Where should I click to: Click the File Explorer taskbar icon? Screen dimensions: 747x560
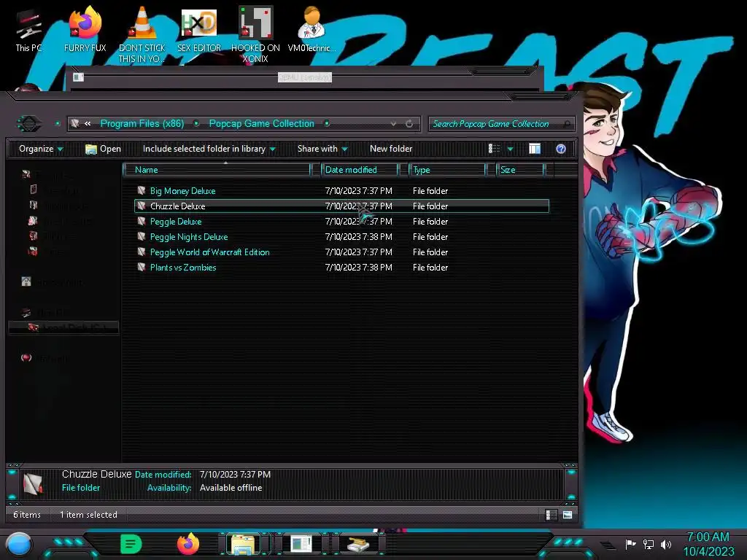(x=244, y=545)
